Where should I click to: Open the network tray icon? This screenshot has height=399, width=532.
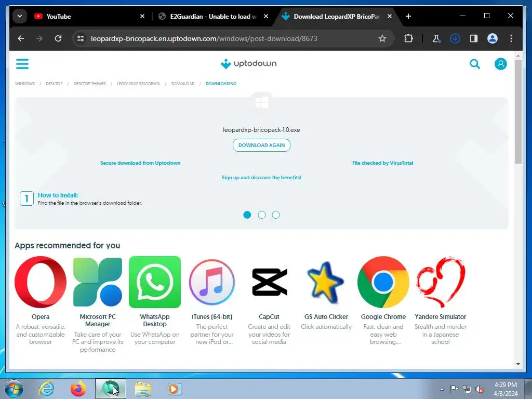pyautogui.click(x=467, y=389)
